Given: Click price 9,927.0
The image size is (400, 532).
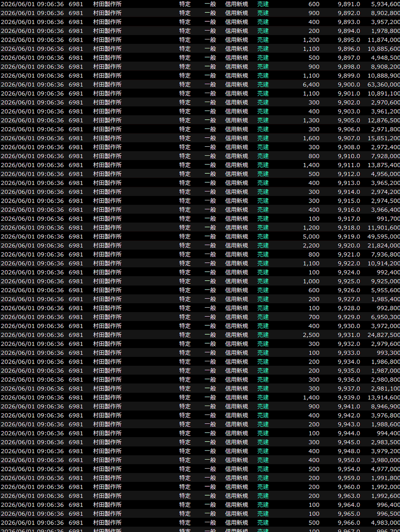Looking at the screenshot, I should (349, 299).
